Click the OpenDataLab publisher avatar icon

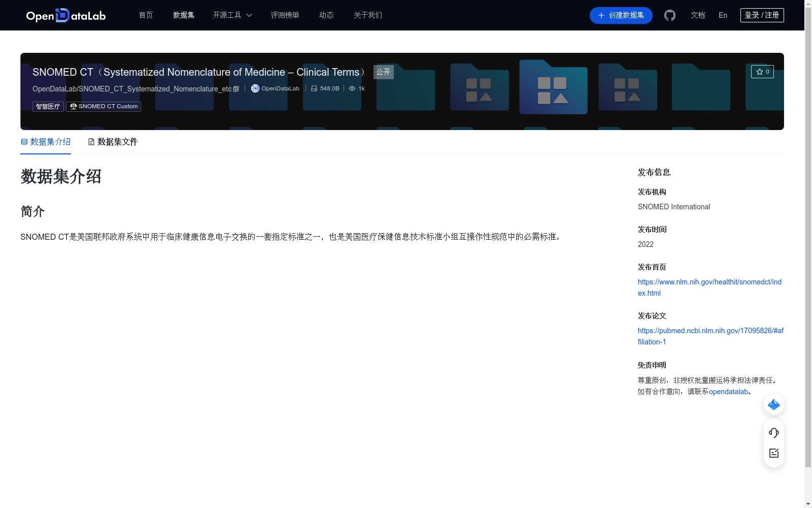(255, 88)
